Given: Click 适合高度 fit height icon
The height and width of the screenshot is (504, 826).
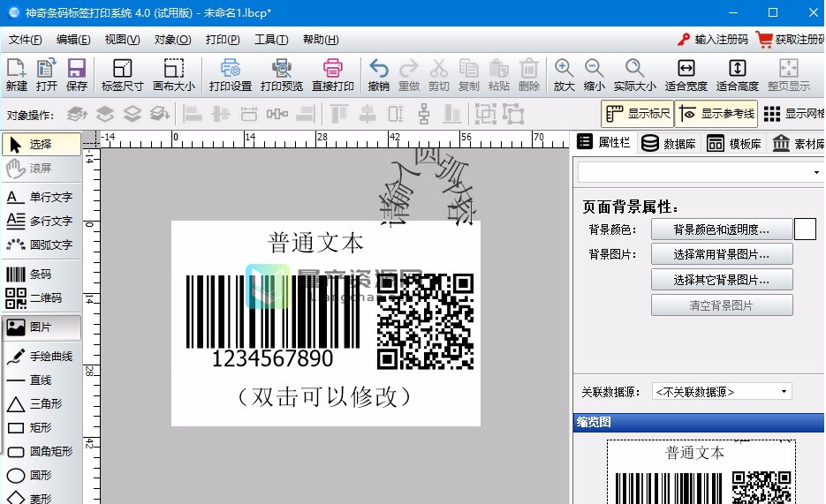Looking at the screenshot, I should pyautogui.click(x=737, y=75).
